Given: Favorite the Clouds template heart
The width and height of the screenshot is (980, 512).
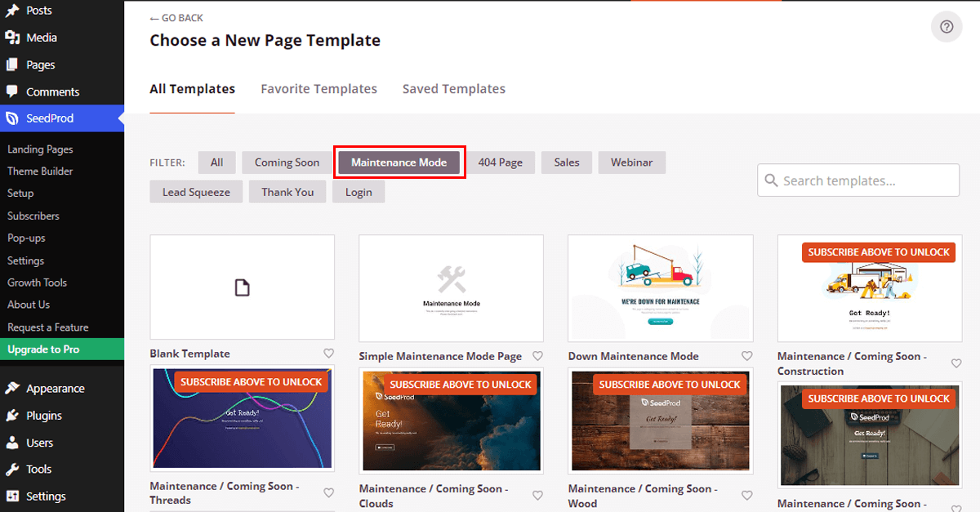Looking at the screenshot, I should (x=538, y=496).
